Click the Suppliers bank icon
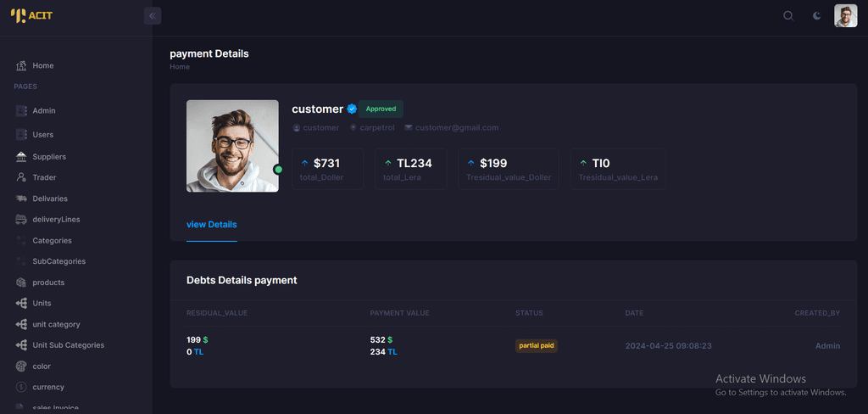The height and width of the screenshot is (414, 868). point(21,157)
